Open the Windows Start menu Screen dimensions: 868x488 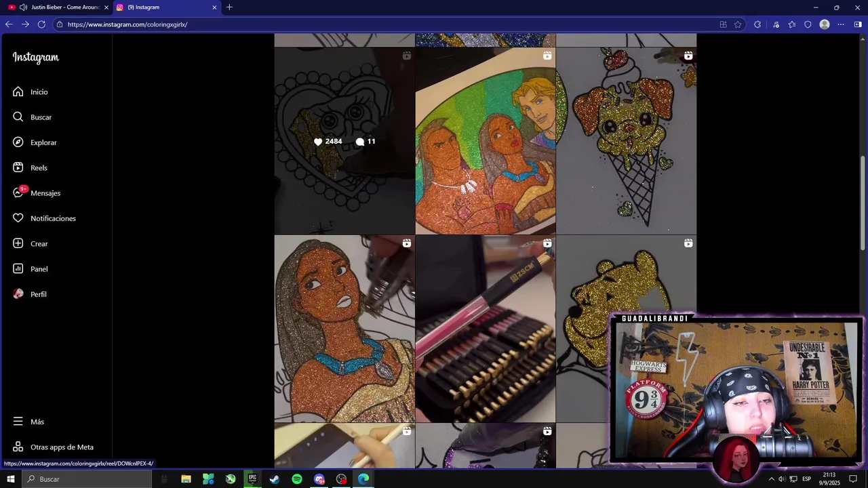click(x=11, y=479)
